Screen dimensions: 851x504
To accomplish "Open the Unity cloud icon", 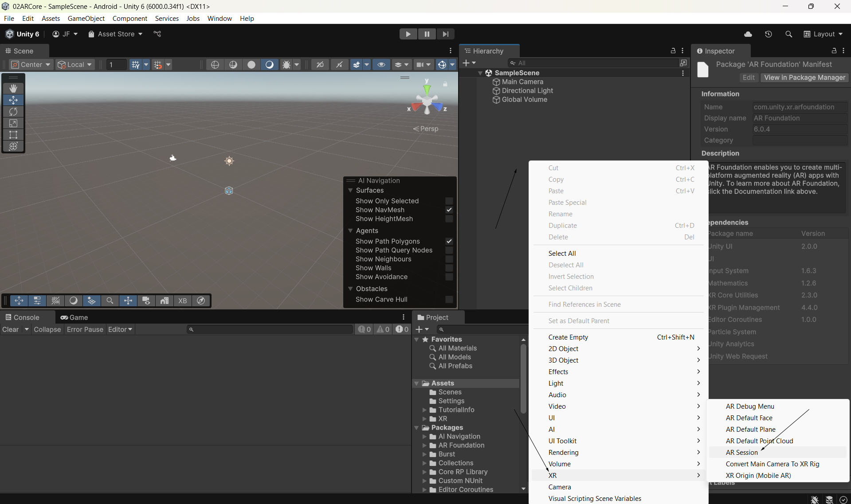I will [748, 34].
